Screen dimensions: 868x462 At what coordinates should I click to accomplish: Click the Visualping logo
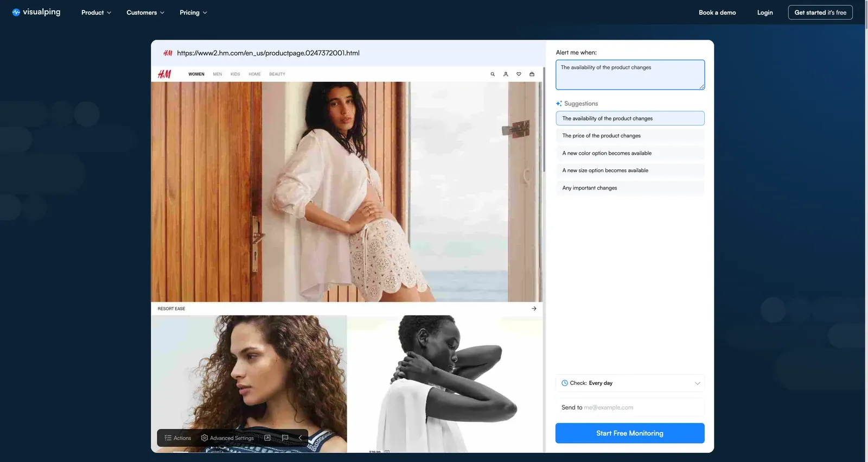[36, 12]
